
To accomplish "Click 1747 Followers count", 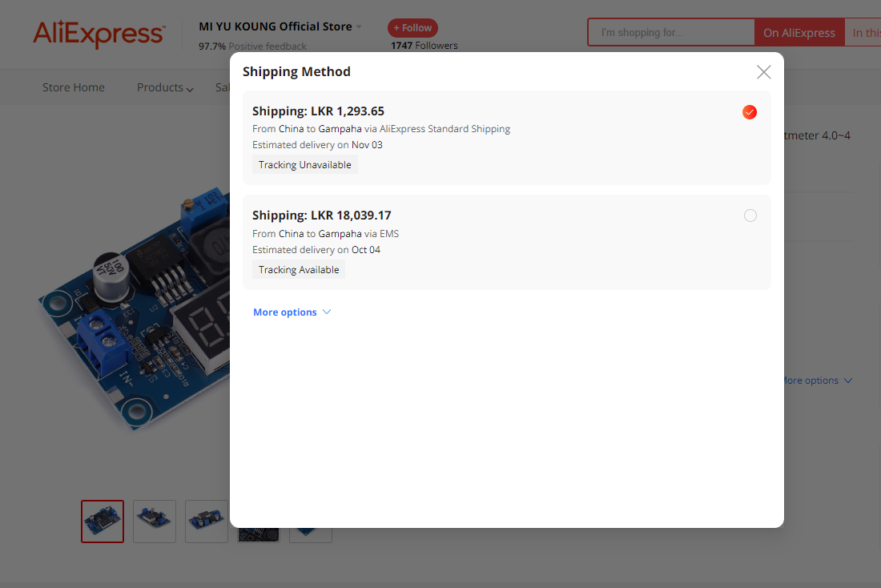I will coord(424,46).
